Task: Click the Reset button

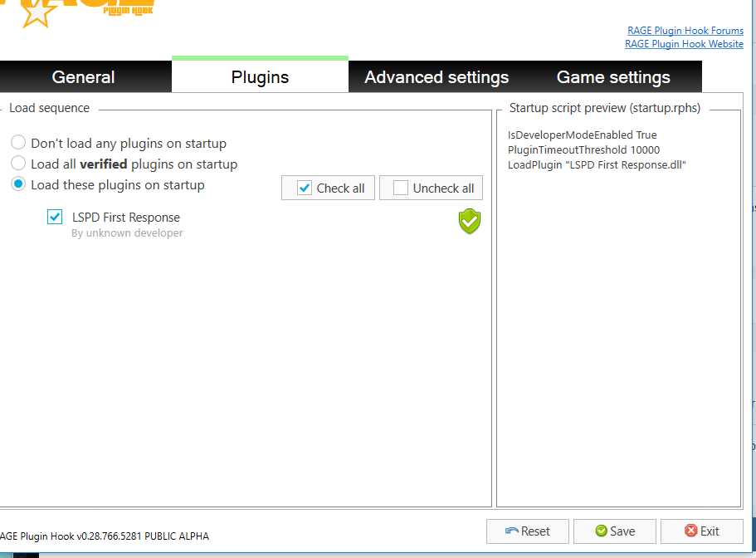Action: click(528, 531)
